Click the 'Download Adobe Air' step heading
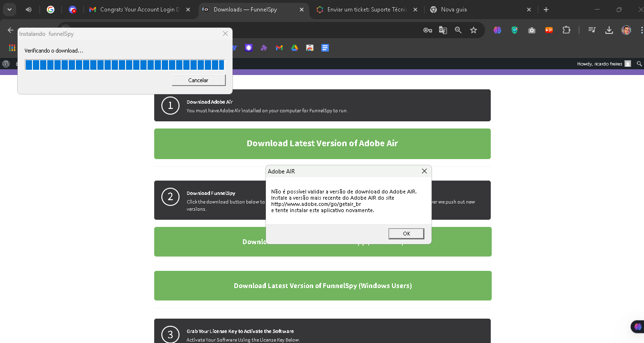644x343 pixels. 210,102
